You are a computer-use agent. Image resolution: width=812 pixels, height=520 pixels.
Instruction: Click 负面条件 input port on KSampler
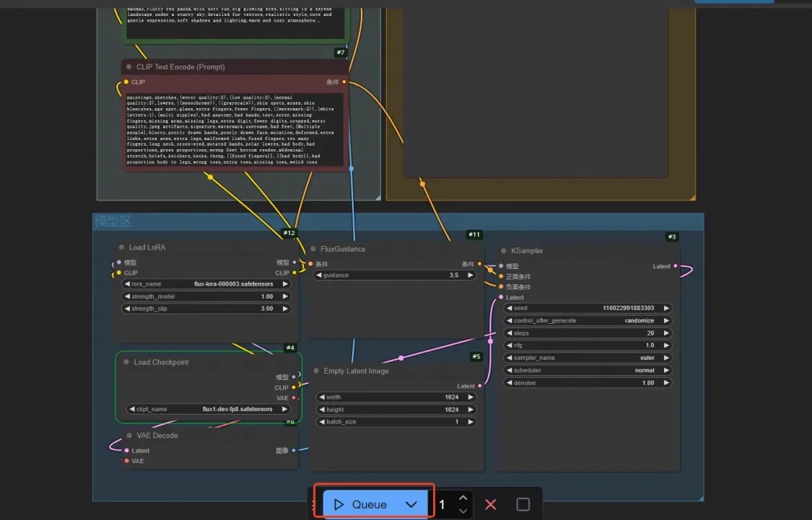(501, 286)
